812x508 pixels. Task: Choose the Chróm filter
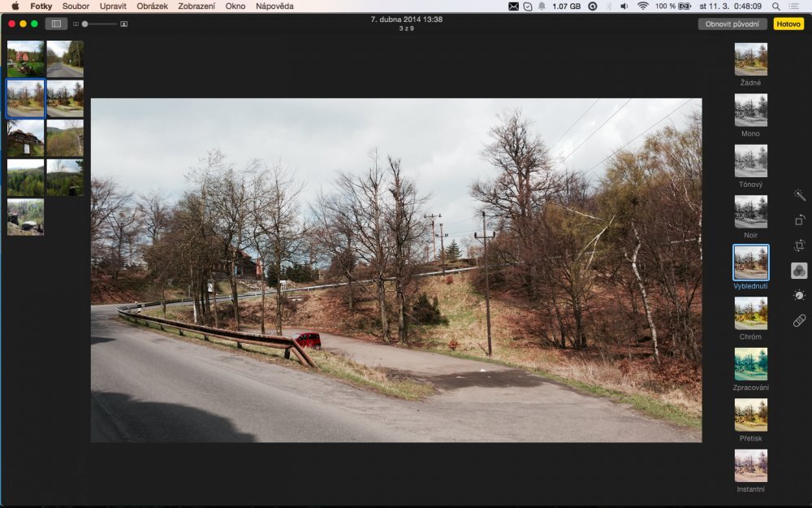750,313
